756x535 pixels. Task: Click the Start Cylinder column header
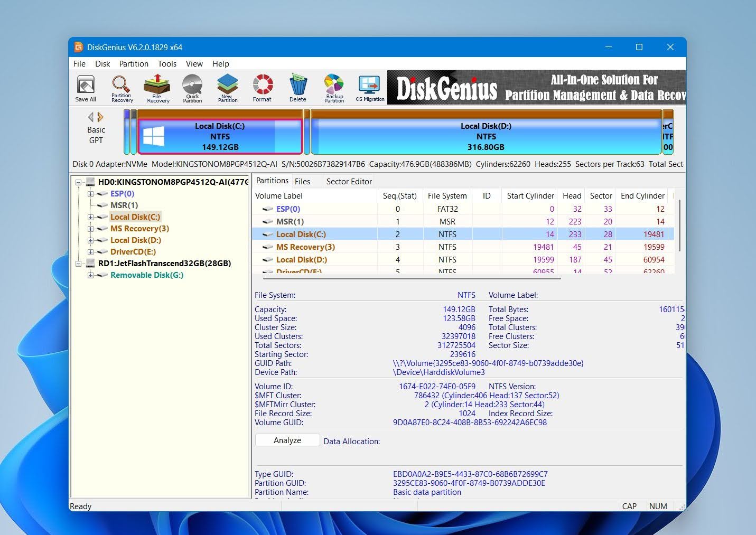tap(530, 196)
